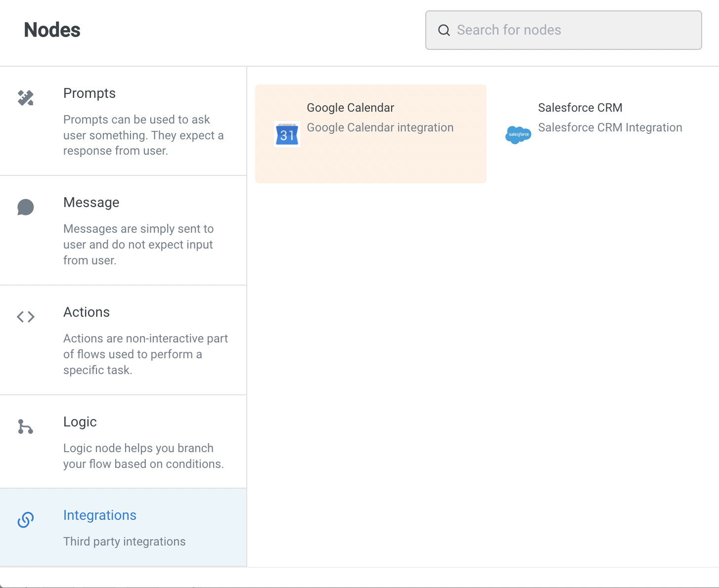Click the Salesforce cloud logo

[518, 134]
